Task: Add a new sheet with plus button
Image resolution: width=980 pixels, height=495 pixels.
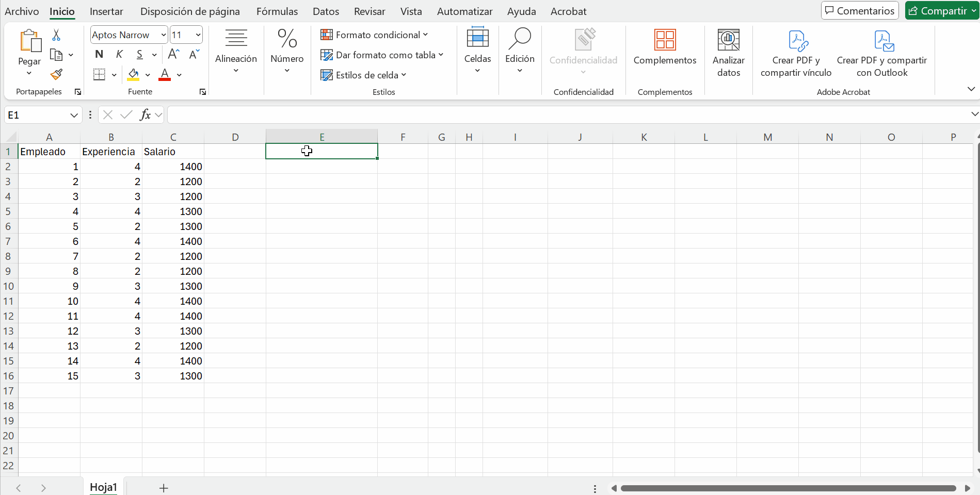Action: pyautogui.click(x=164, y=488)
